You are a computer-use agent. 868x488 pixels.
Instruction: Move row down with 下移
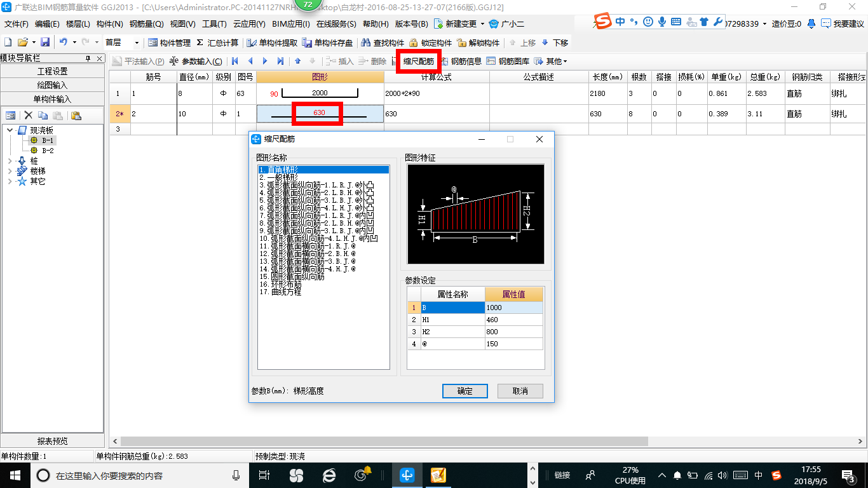click(555, 43)
